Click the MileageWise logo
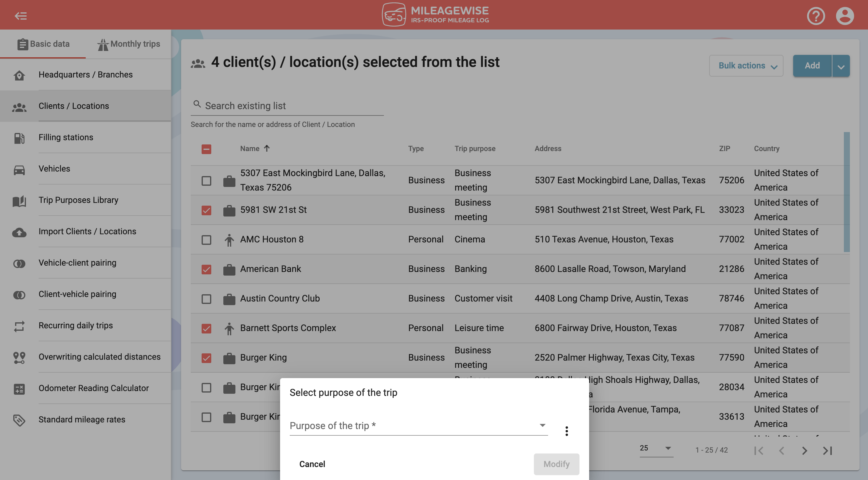This screenshot has height=480, width=868. click(435, 15)
